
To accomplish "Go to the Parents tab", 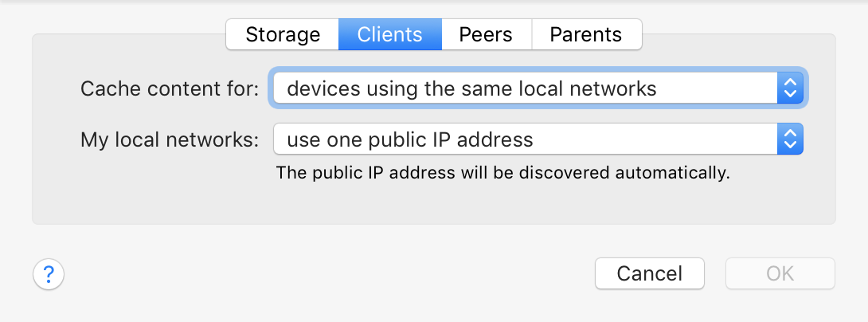I will pos(586,34).
